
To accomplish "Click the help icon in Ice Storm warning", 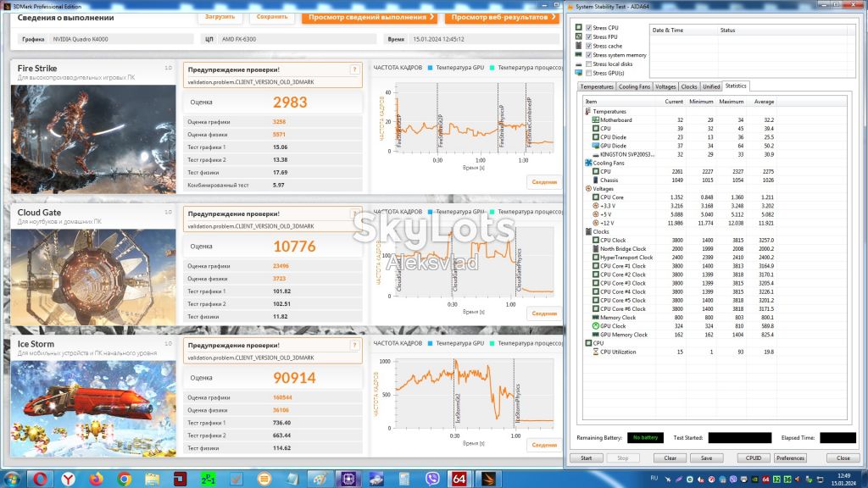I will [x=355, y=346].
